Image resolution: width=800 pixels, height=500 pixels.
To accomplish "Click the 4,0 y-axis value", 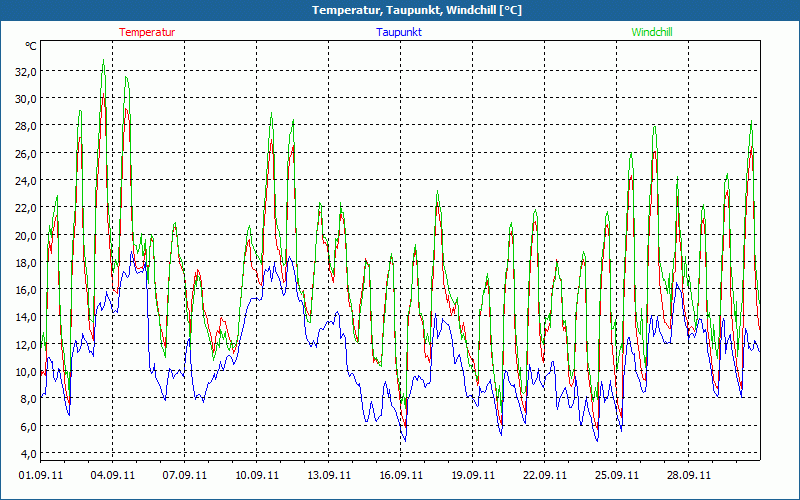I will click(29, 454).
